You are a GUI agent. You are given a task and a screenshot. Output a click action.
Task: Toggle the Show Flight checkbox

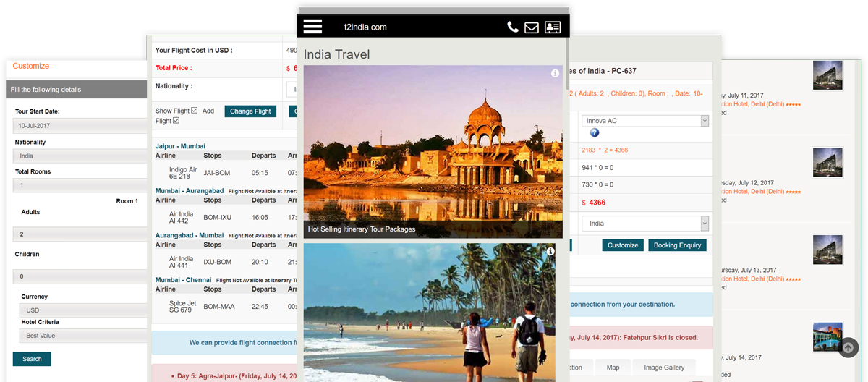point(194,111)
